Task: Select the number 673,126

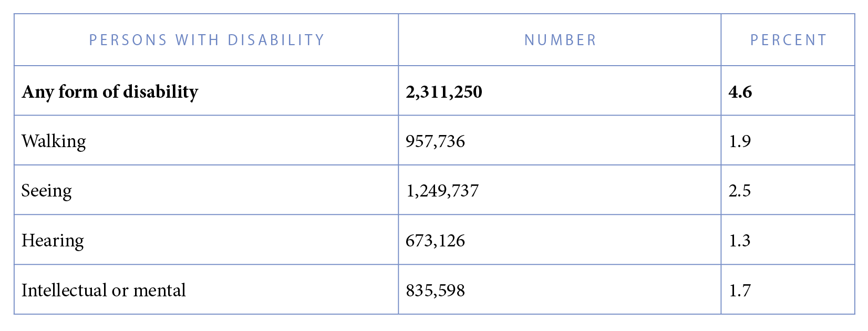Action: point(436,241)
